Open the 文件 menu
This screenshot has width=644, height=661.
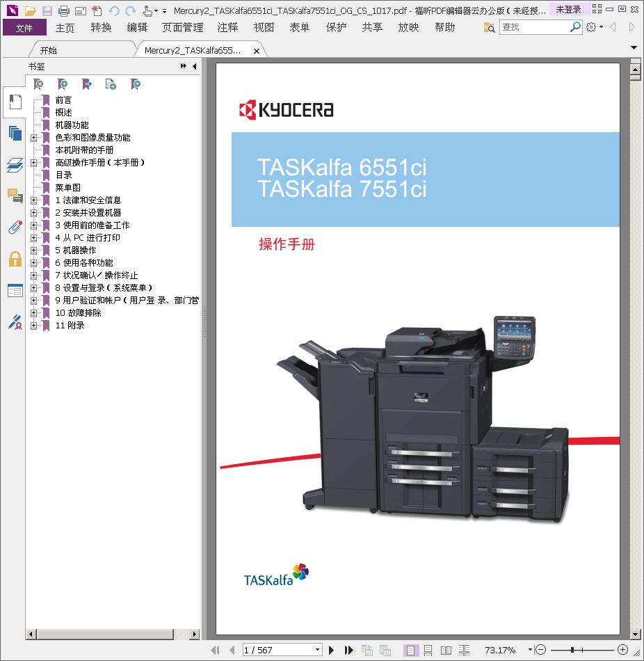[x=24, y=28]
